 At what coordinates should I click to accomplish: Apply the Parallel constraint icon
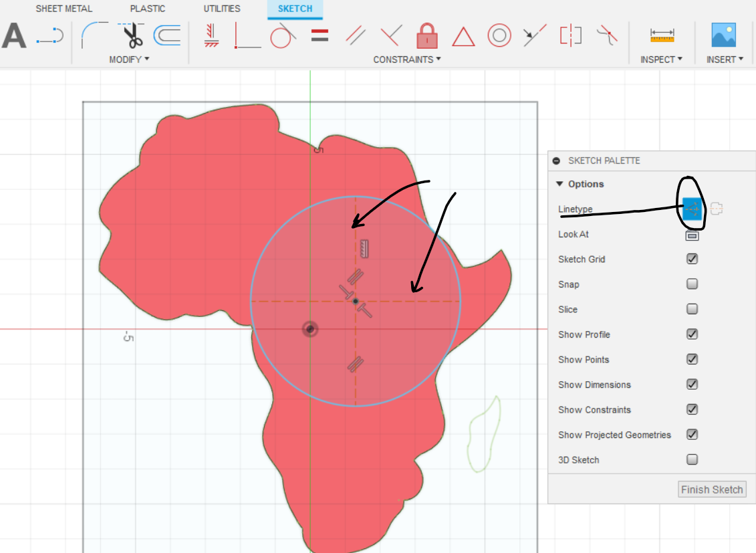tap(356, 35)
